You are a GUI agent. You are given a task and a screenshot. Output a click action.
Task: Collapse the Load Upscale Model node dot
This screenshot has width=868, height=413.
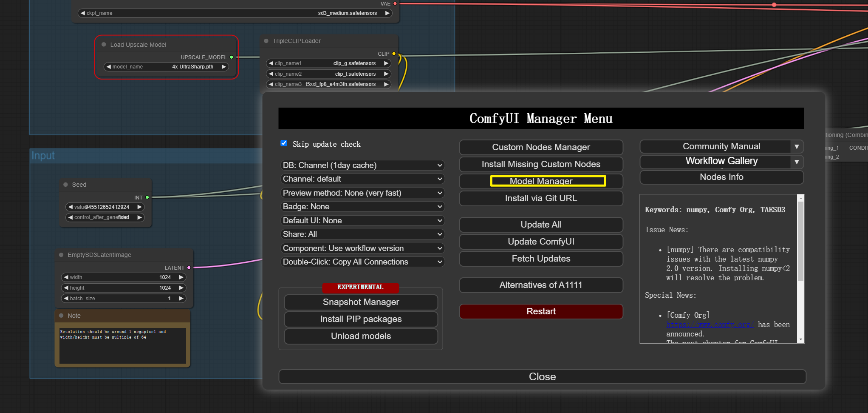coord(104,45)
